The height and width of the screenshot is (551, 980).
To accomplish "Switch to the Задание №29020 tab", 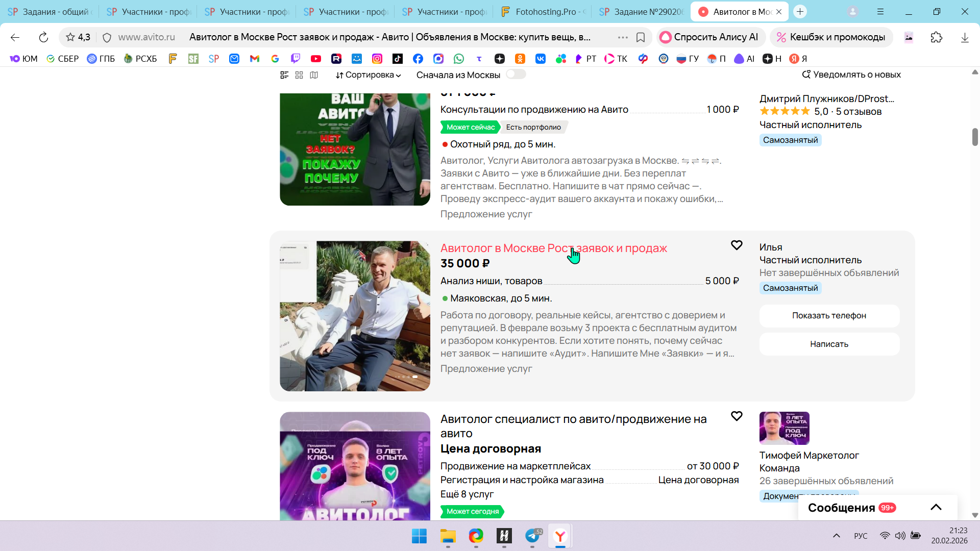I will pos(642,12).
